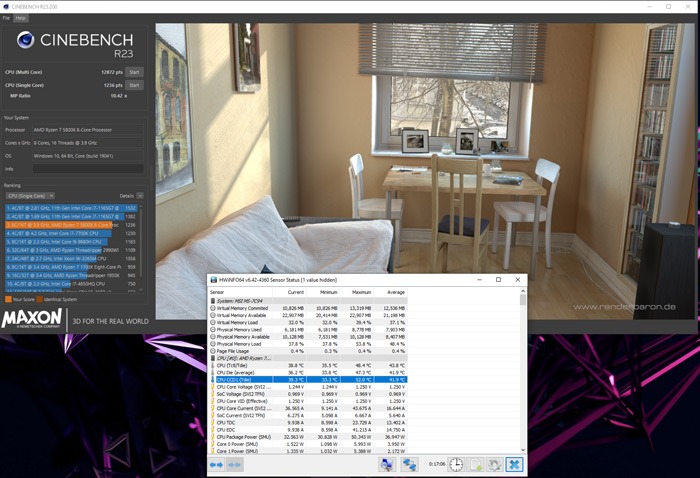Select the SoC Current (SVI2 TFN) row
700x478 pixels.
pyautogui.click(x=308, y=415)
